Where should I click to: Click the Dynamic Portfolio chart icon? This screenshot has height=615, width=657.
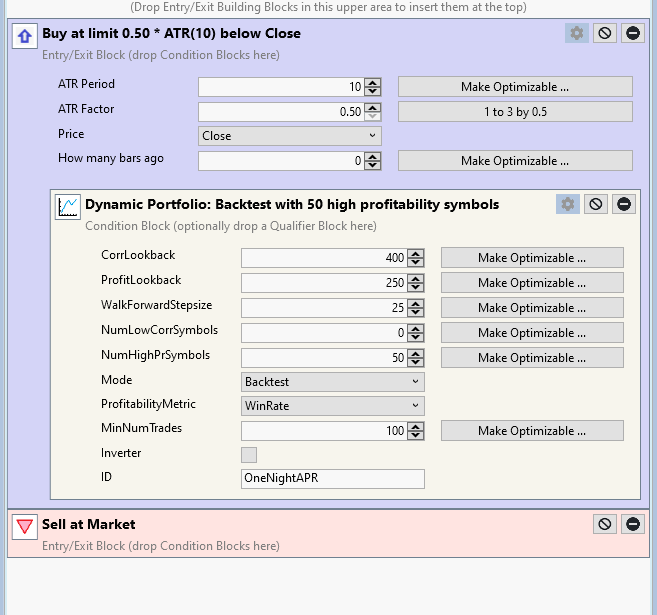click(68, 207)
